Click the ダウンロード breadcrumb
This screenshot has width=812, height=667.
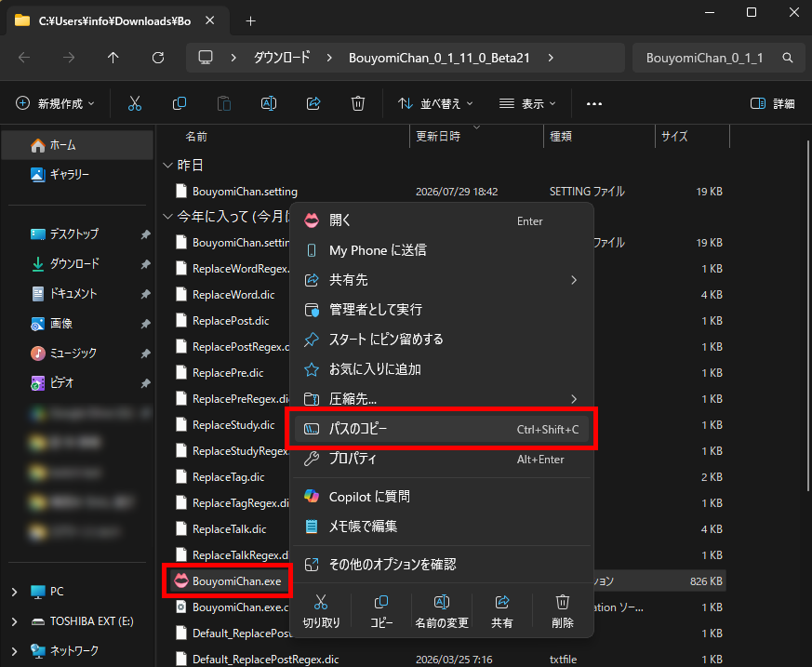coord(282,58)
